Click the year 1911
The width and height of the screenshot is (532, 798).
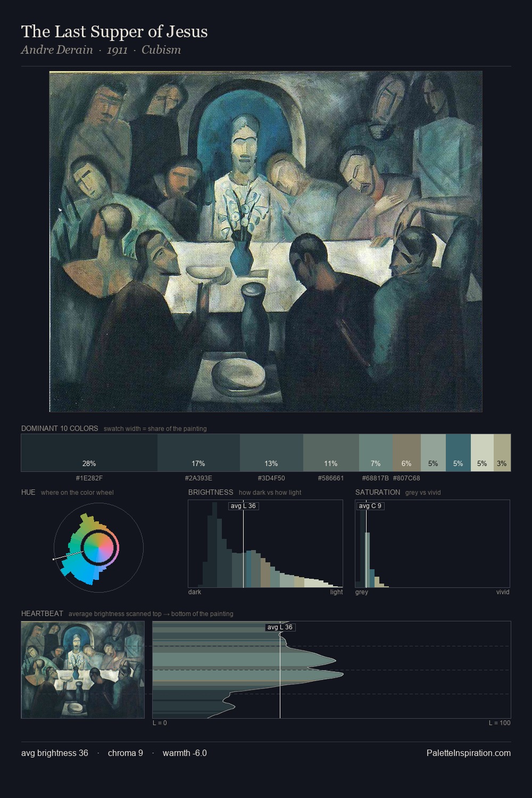pos(117,50)
